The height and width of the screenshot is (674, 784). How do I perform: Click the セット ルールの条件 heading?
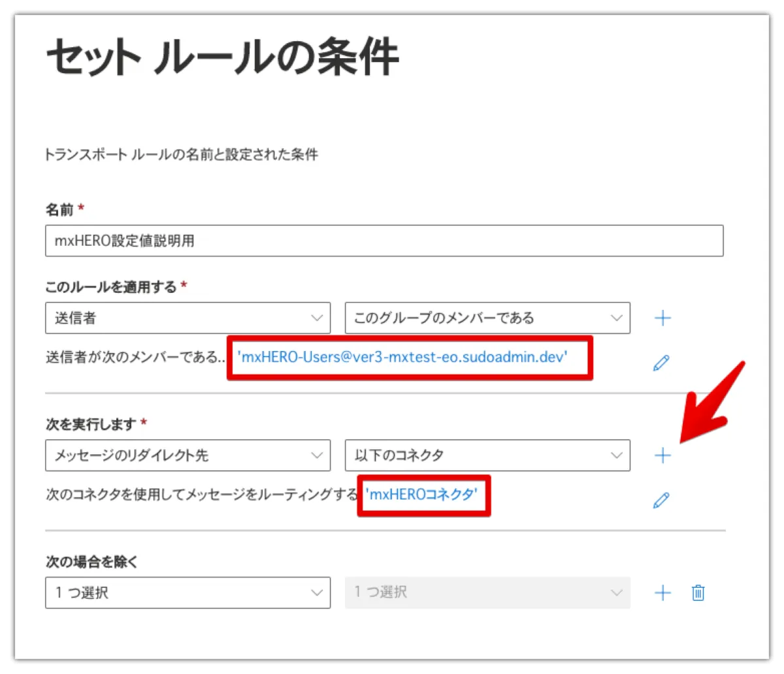pyautogui.click(x=222, y=58)
